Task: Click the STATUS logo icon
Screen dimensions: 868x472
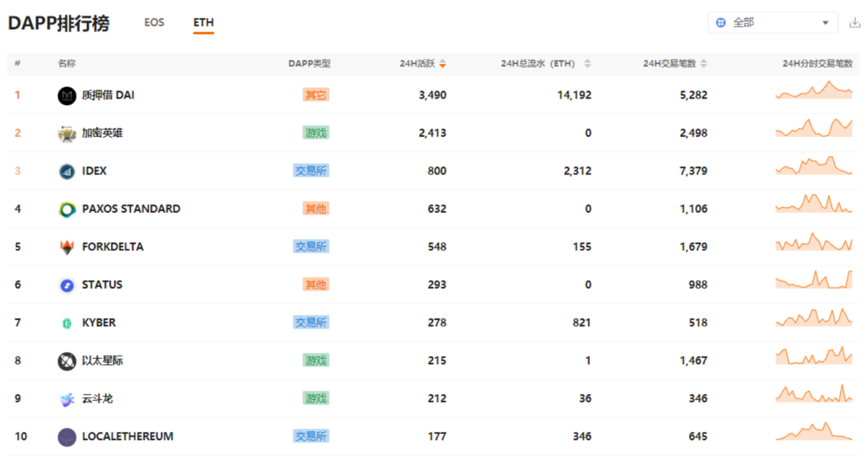Action: (67, 286)
